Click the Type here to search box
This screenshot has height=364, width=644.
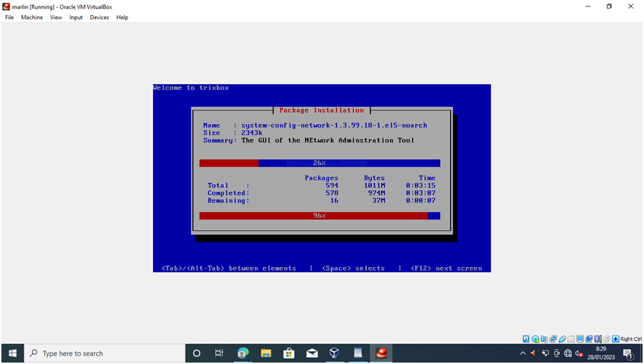(105, 353)
